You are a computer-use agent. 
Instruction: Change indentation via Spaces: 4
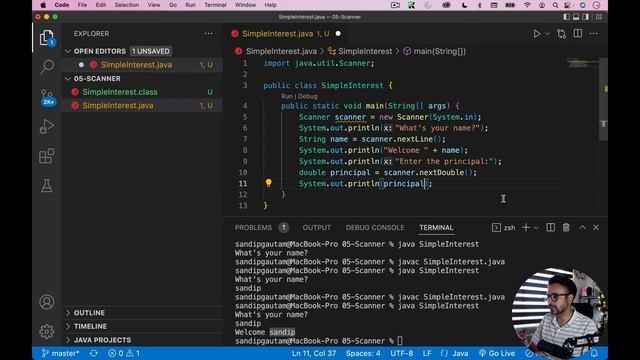[363, 353]
